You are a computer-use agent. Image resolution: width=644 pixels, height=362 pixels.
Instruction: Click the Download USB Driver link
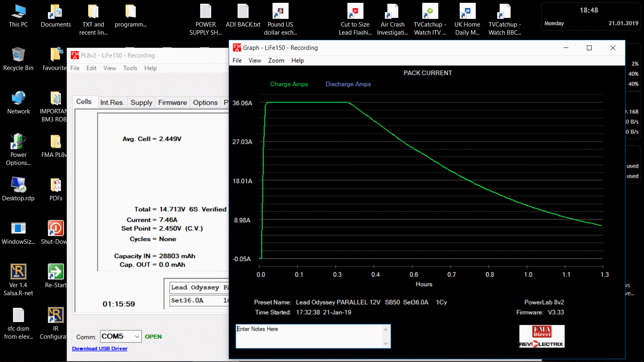pos(99,349)
